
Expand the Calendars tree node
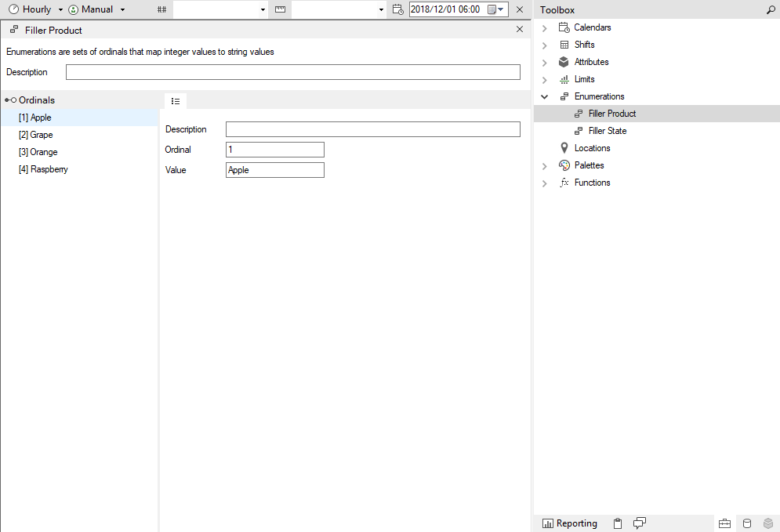[x=545, y=28]
